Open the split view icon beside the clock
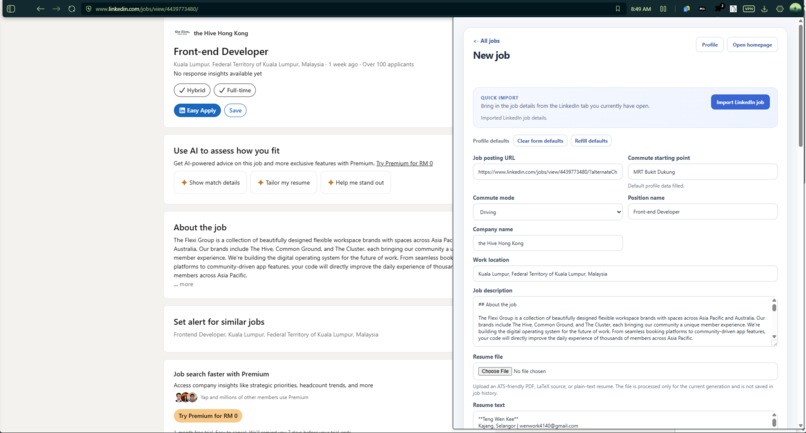 tap(663, 9)
